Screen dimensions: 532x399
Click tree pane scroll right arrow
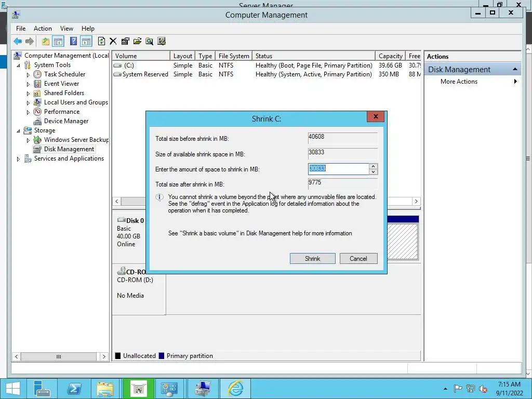(104, 356)
